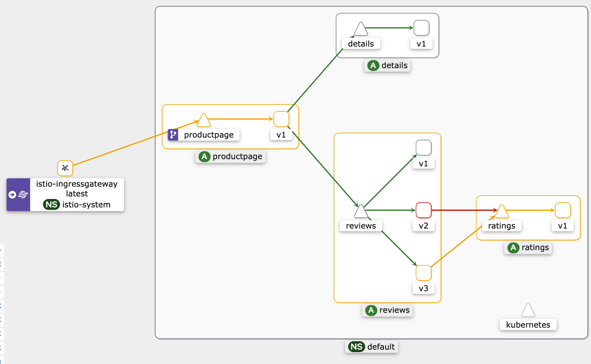Click the 'v1' label in the details box
591x364 pixels.
pyautogui.click(x=421, y=44)
